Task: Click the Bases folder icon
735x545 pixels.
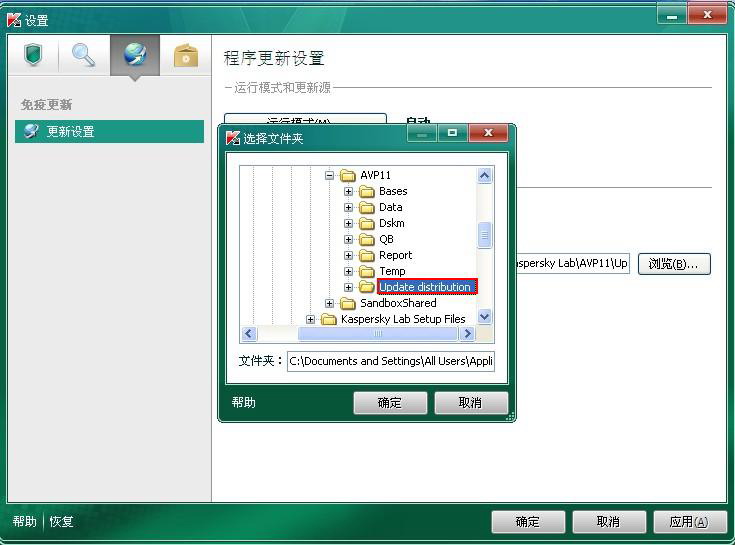Action: coord(367,191)
